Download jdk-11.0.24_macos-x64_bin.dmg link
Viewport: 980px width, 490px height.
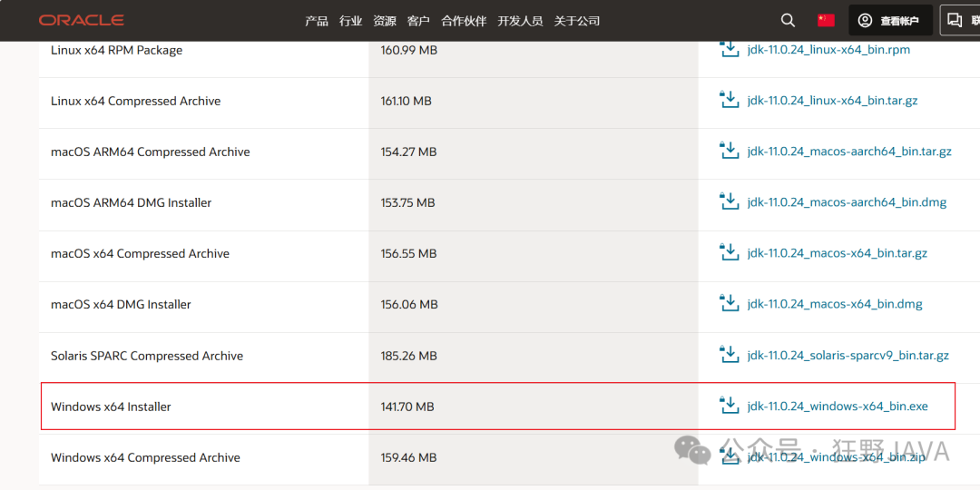pos(835,304)
